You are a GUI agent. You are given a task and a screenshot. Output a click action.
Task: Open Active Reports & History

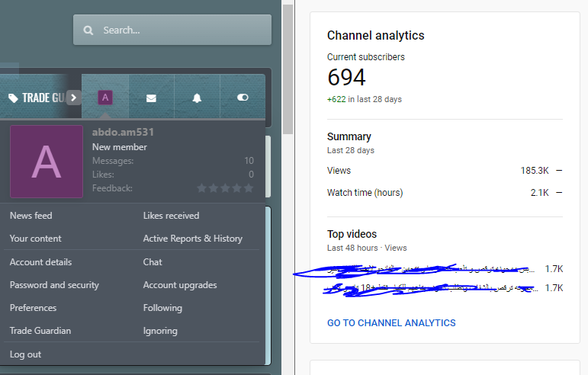pos(193,239)
